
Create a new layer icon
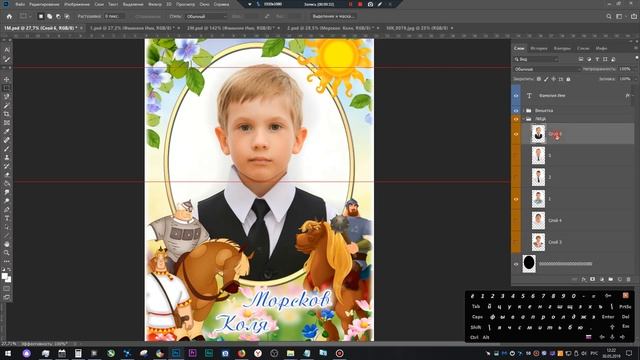tap(620, 279)
